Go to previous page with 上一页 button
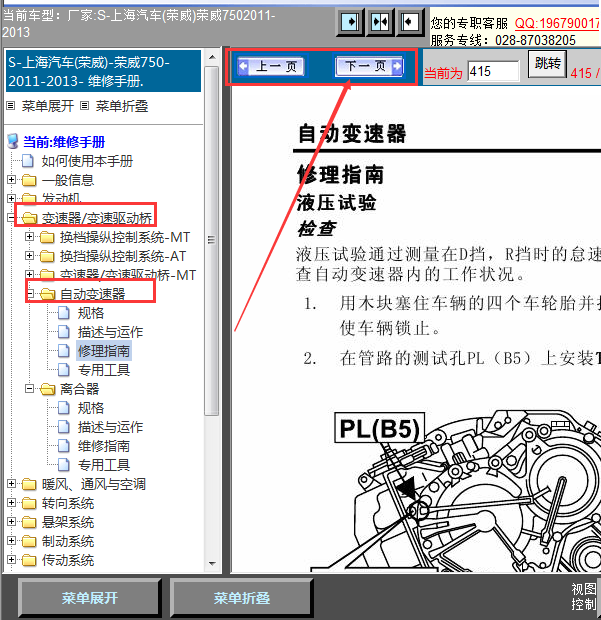 click(270, 66)
